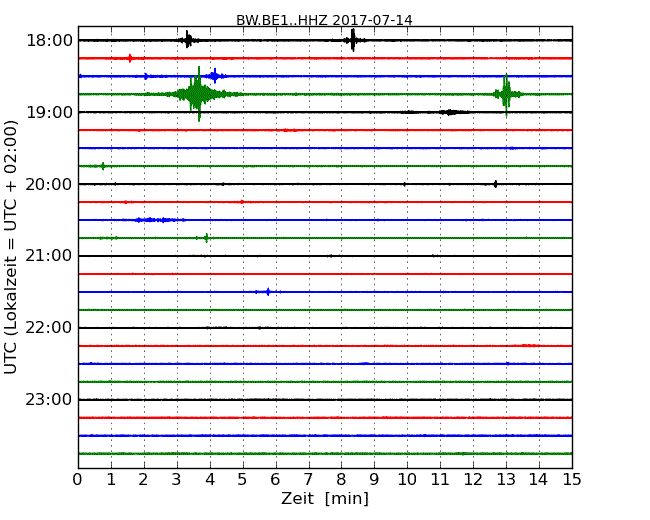Click the x-axis tick label 0
650x520 pixels.
78,480
